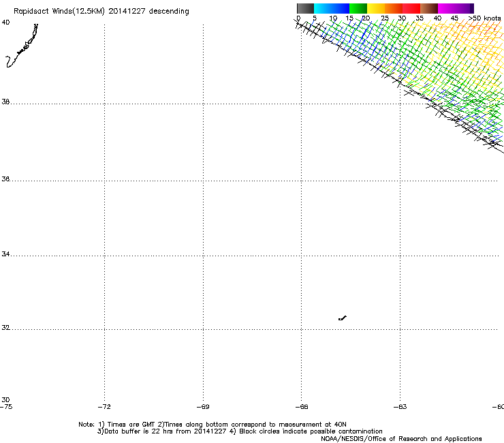Screen dimensions: 504x443
Task: Click the brown 35-40 knots color segment
Action: coord(429,8)
